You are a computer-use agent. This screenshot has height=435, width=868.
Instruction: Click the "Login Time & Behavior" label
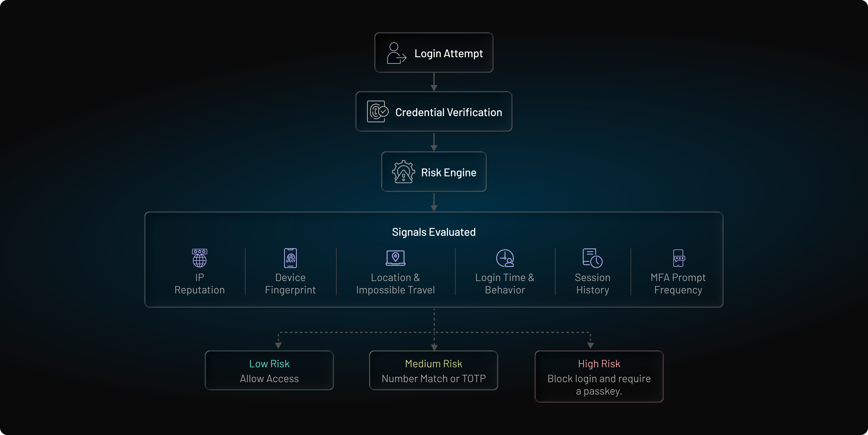505,283
